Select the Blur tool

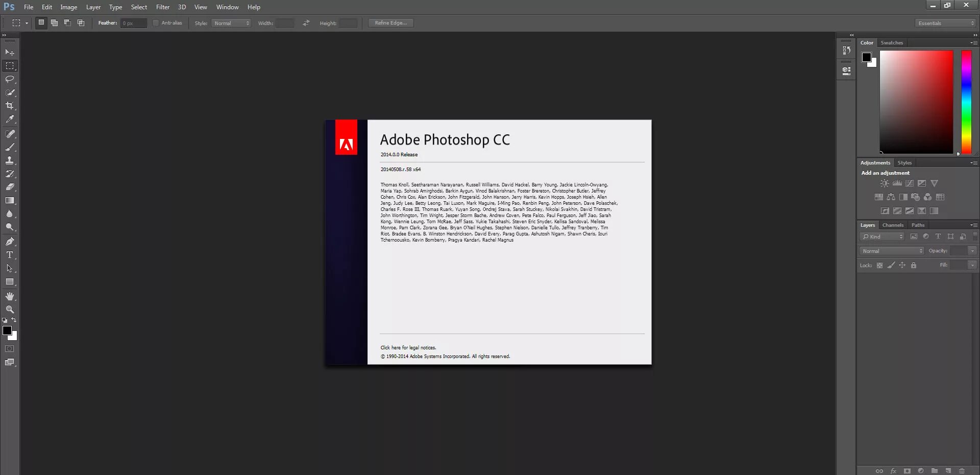[x=10, y=213]
